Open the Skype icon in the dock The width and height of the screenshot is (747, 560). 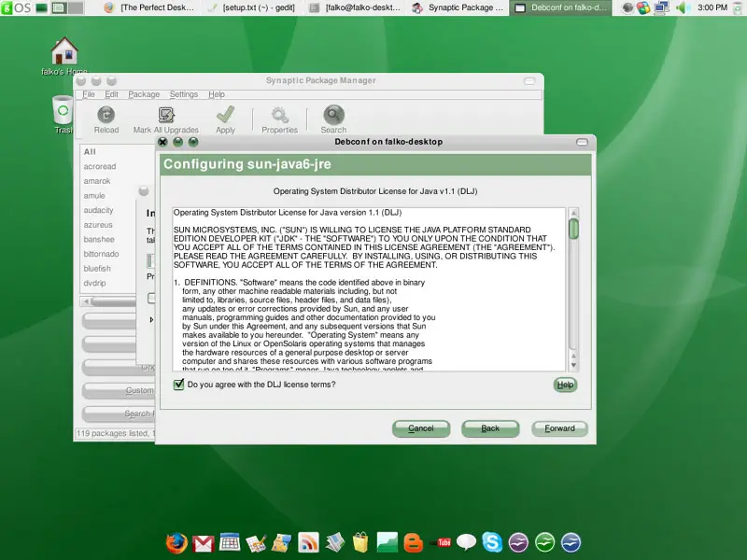(x=492, y=542)
